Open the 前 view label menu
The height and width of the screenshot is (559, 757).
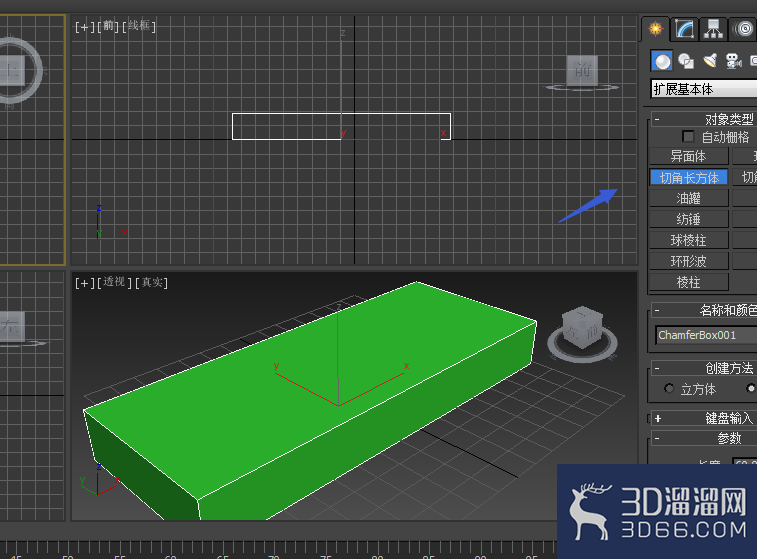click(108, 26)
